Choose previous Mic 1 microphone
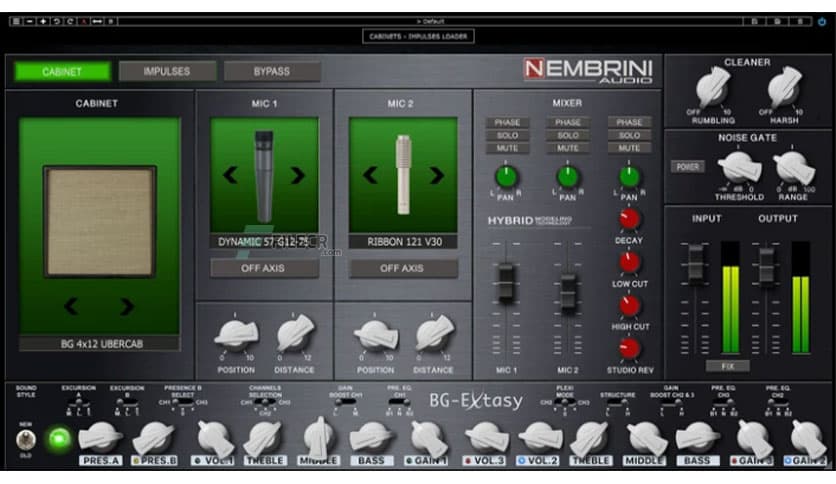 pos(230,175)
